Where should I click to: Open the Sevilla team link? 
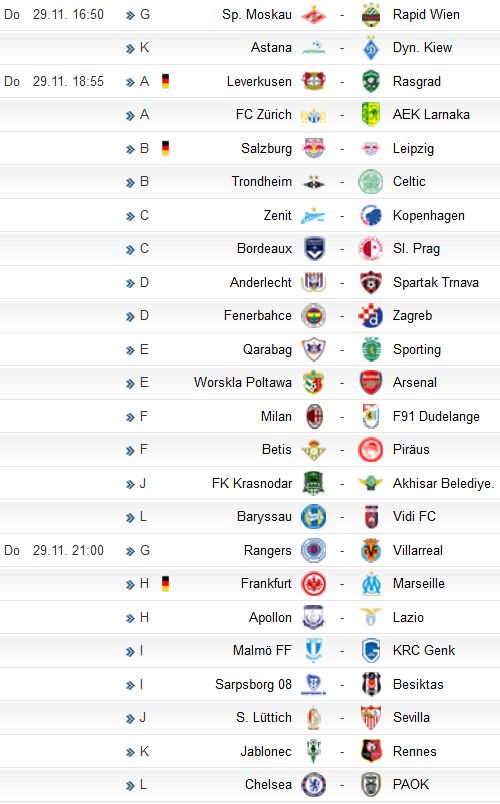[411, 718]
